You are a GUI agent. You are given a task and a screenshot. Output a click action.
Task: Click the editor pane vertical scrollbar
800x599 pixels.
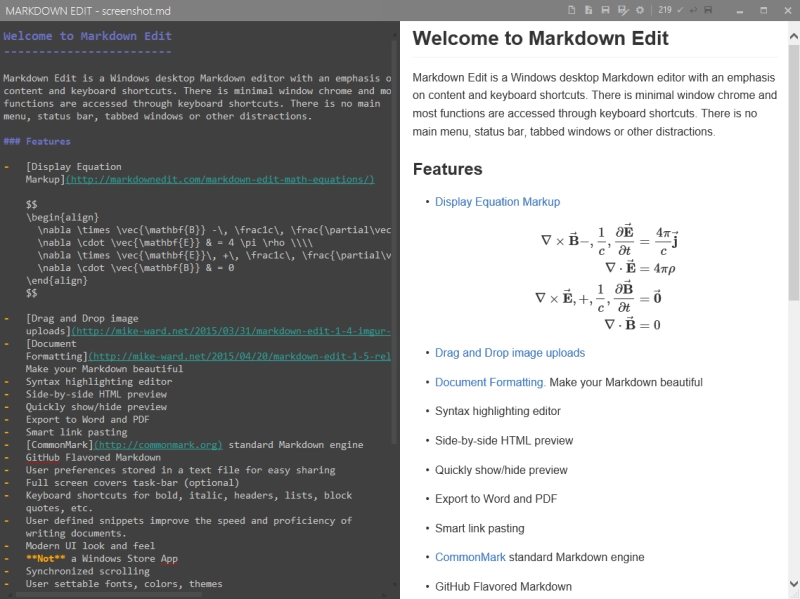pyautogui.click(x=394, y=240)
